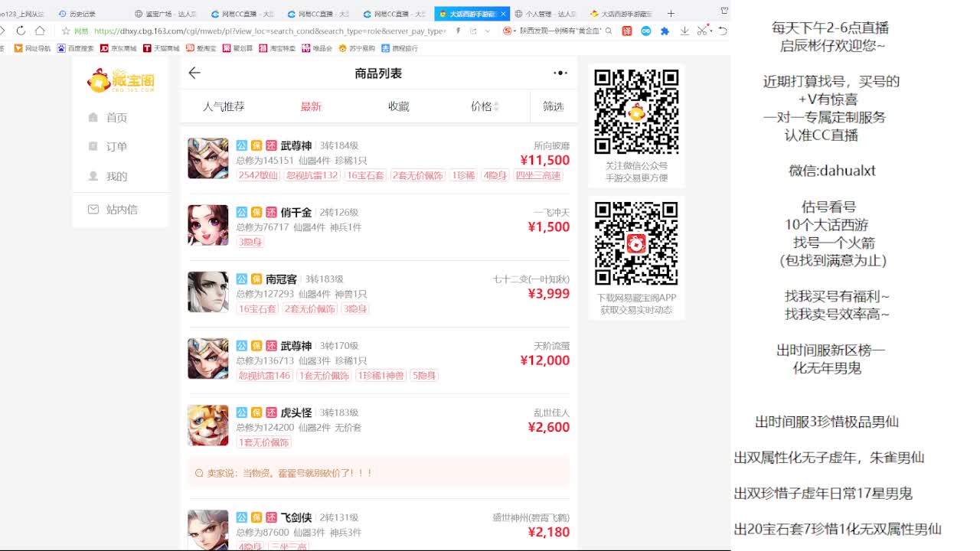Go back using the arrow beside 商品列表
This screenshot has height=551, width=980.
194,73
